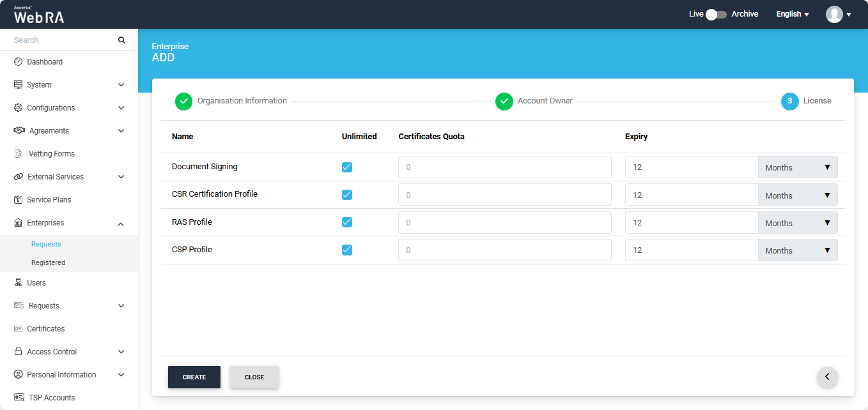
Task: Click Expiry value field for CSR Certification Profile
Action: [x=692, y=195]
